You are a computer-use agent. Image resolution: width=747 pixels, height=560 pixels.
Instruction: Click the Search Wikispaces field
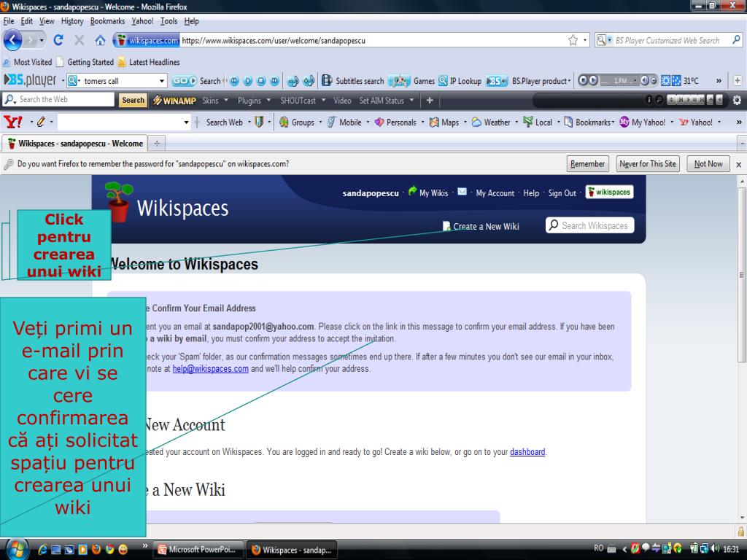click(589, 225)
